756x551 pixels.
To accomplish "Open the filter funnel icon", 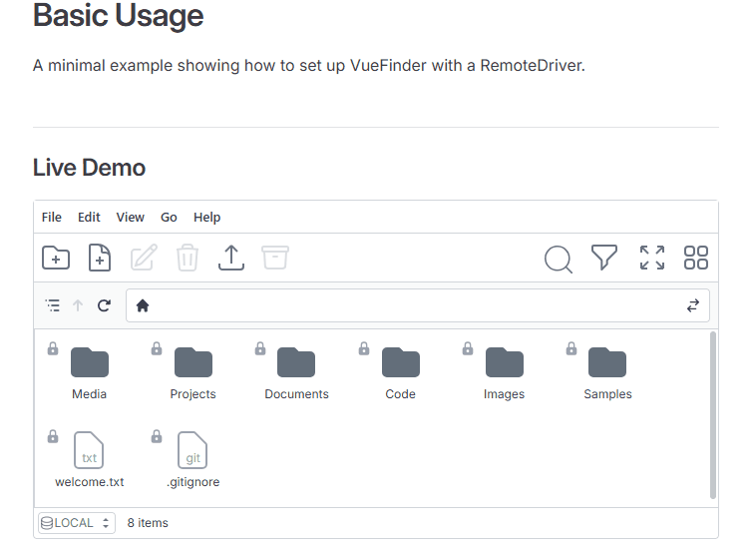I will coord(604,258).
